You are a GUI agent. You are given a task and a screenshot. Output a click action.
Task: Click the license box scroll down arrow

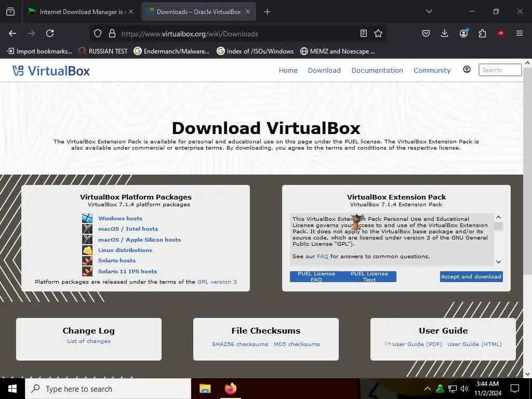click(x=498, y=262)
